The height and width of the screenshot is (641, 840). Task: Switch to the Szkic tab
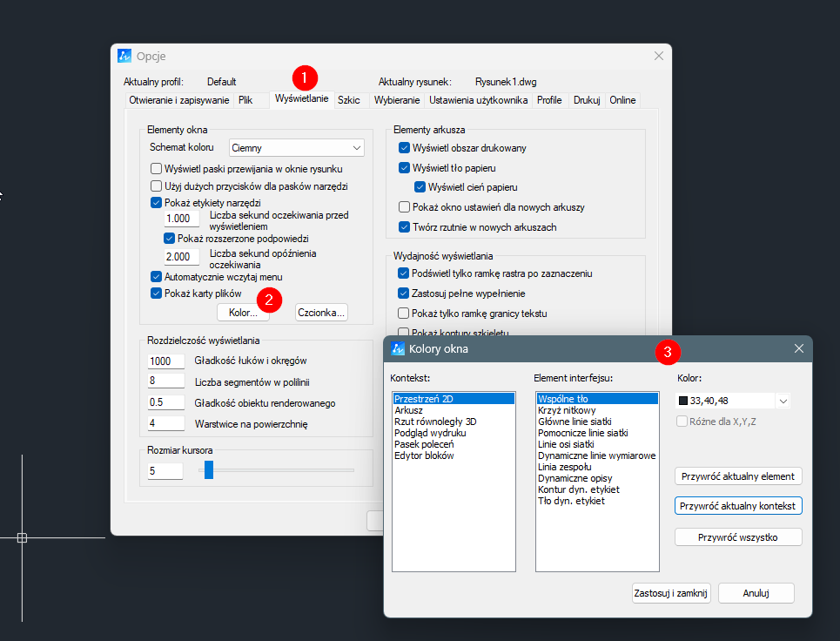tap(349, 100)
